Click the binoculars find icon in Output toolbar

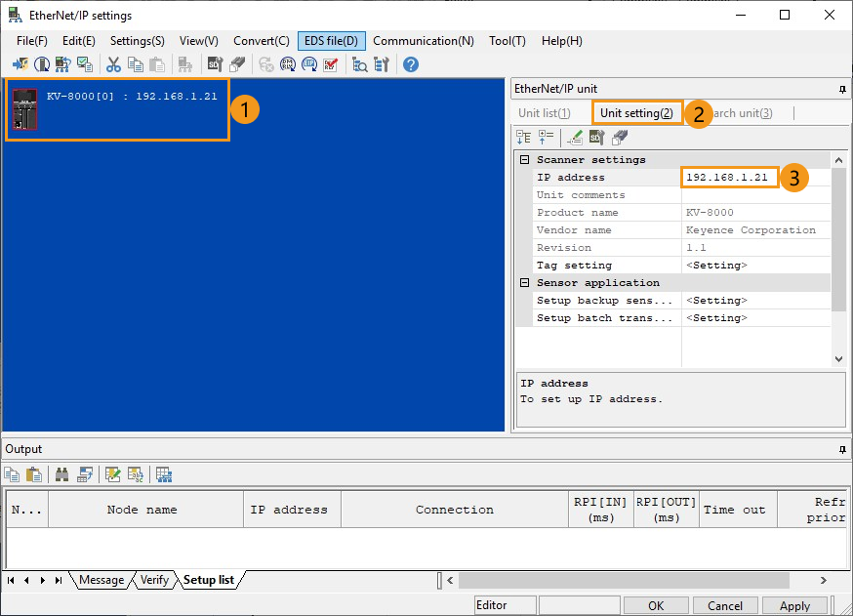click(x=62, y=475)
